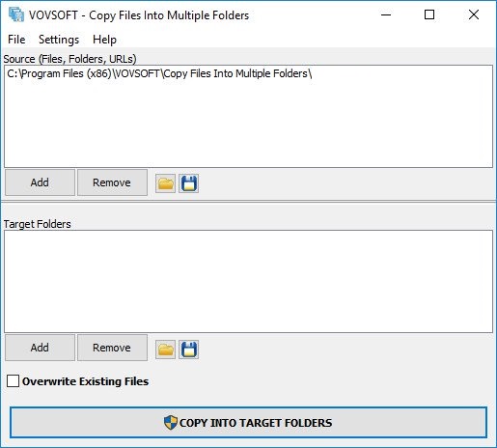The image size is (497, 448).
Task: Maximize the VOVSOFT window
Action: click(429, 14)
